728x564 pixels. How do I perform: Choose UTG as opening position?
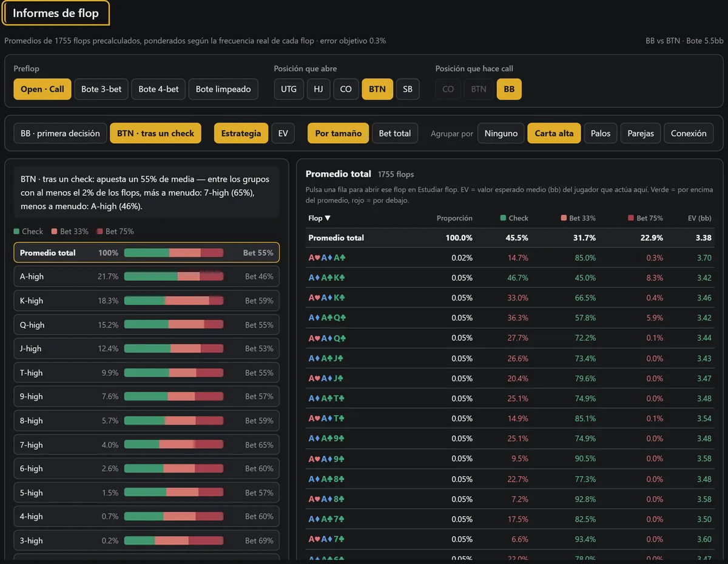(289, 89)
